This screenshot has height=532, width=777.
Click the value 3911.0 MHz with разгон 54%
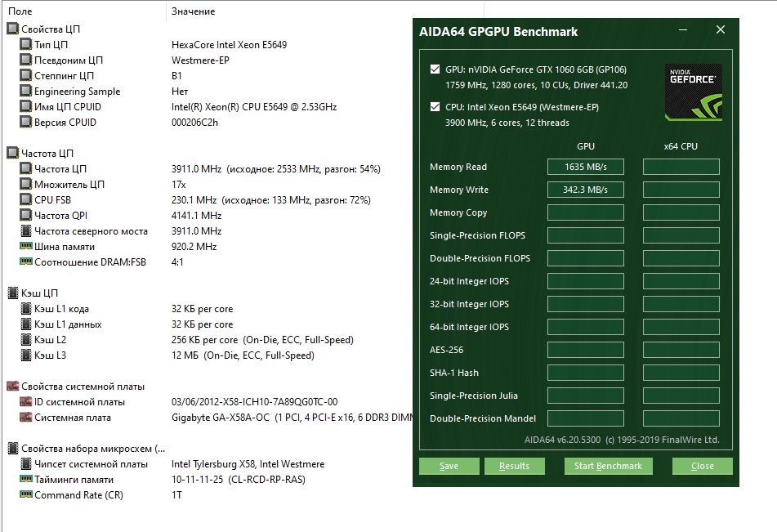[x=276, y=169]
